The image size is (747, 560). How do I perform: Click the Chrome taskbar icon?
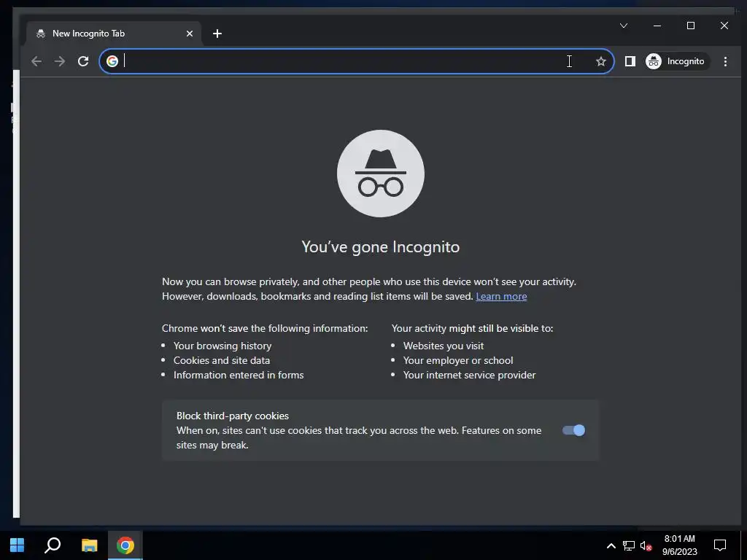(x=125, y=545)
